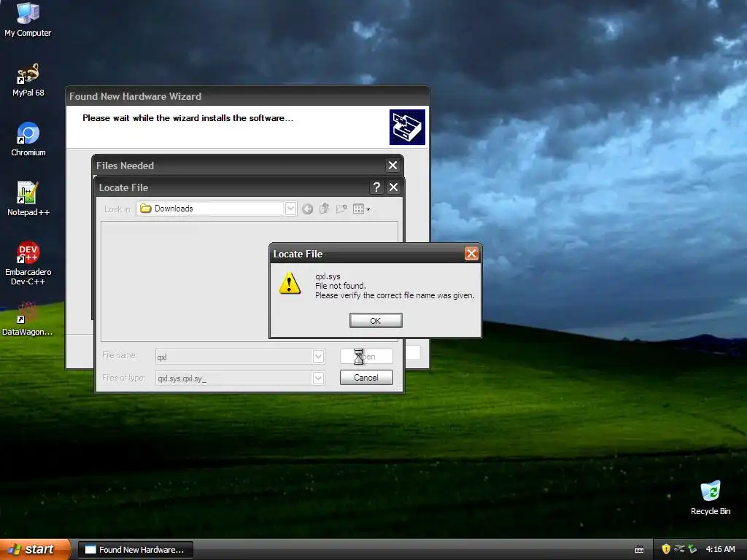
Task: Click the help question mark in Locate File
Action: (x=376, y=187)
